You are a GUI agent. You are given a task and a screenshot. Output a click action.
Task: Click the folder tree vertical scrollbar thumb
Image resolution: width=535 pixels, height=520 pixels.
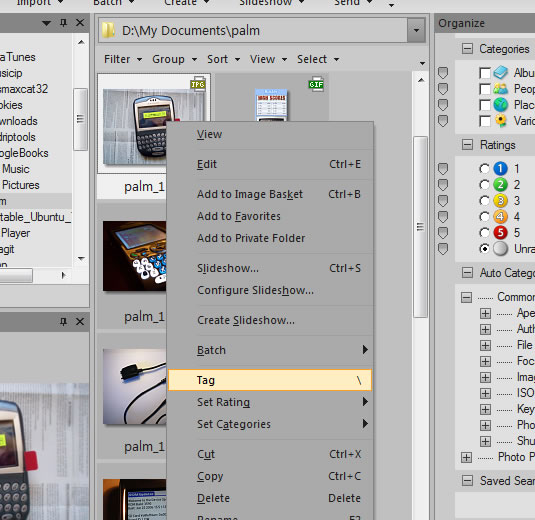[81, 119]
